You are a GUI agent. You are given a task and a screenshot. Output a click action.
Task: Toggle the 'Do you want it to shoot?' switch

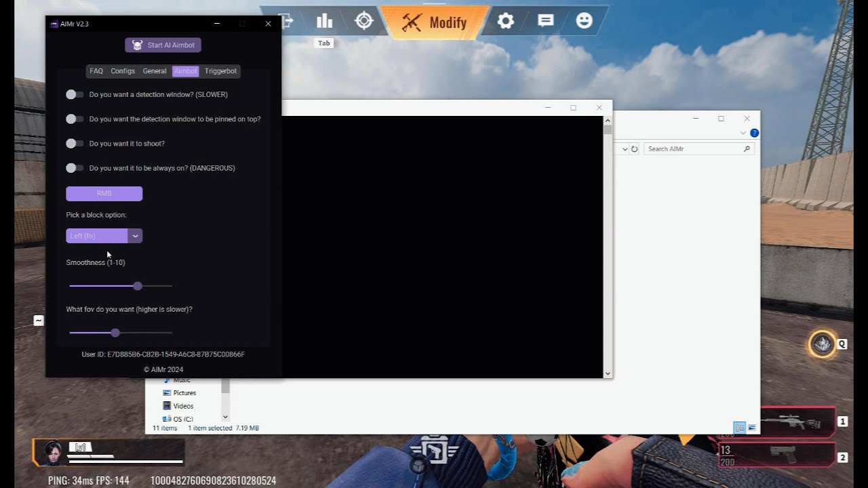coord(75,144)
